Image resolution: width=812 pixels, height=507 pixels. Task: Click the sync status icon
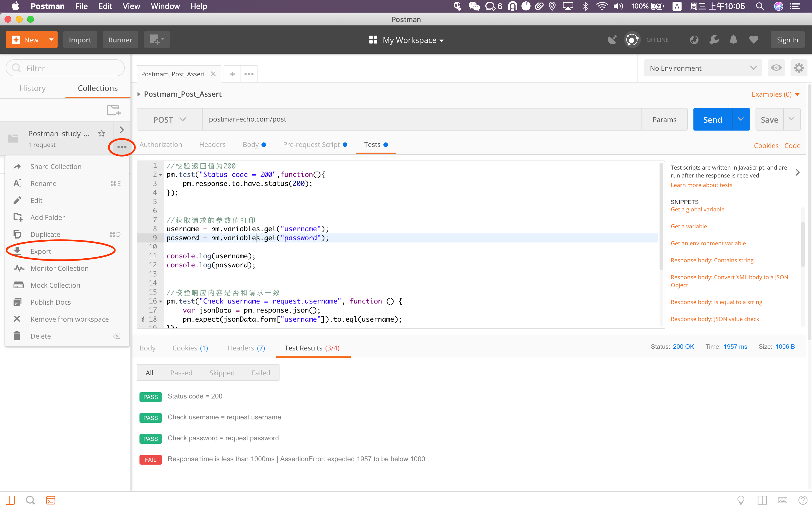[x=632, y=40]
